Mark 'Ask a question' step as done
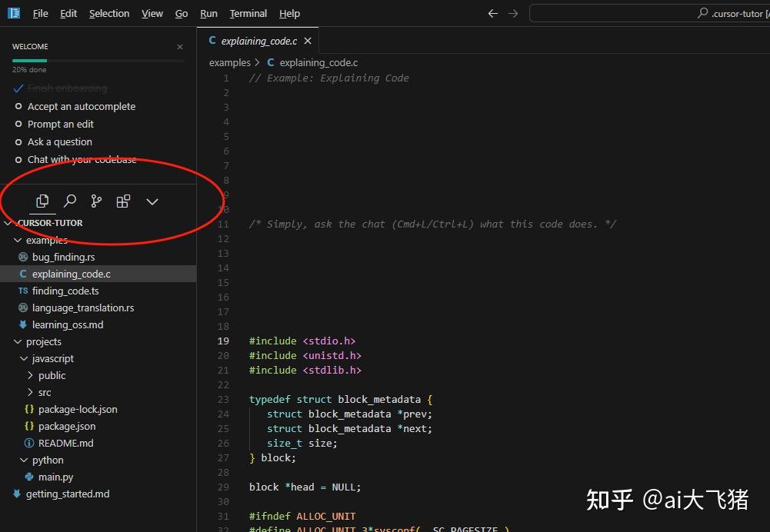The height and width of the screenshot is (532, 770). point(18,141)
